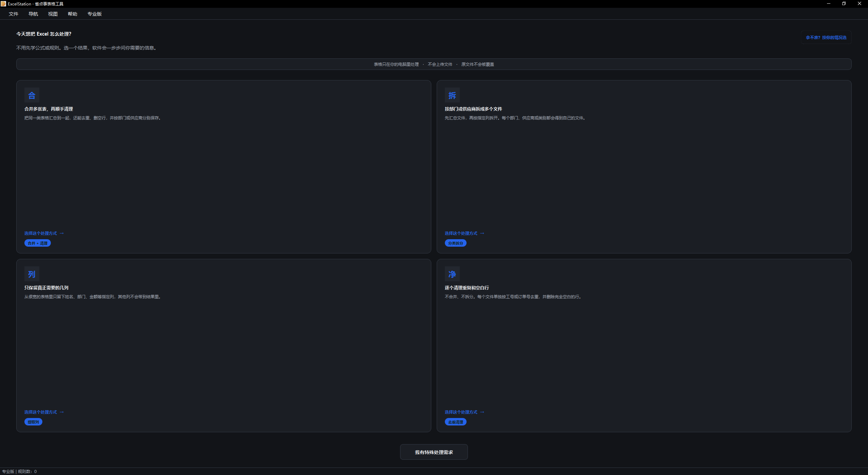This screenshot has height=475, width=868.
Task: Select the 合并多张表，再顺手清理 title
Action: click(x=49, y=109)
